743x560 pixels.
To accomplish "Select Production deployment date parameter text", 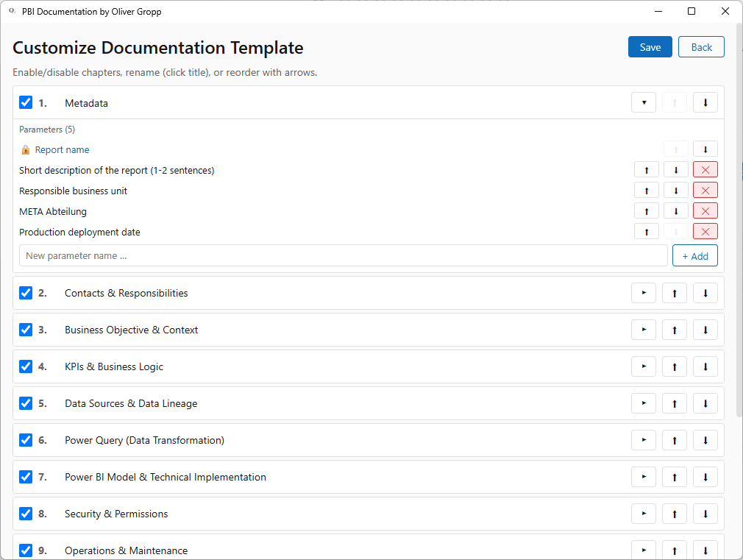I will (x=79, y=233).
